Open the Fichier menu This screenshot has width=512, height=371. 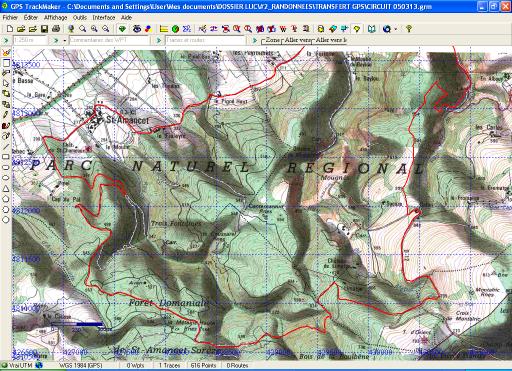pyautogui.click(x=10, y=17)
